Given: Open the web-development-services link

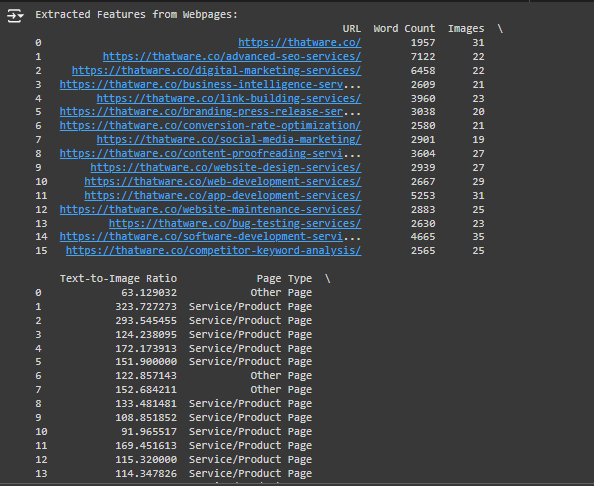Looking at the screenshot, I should coord(223,182).
